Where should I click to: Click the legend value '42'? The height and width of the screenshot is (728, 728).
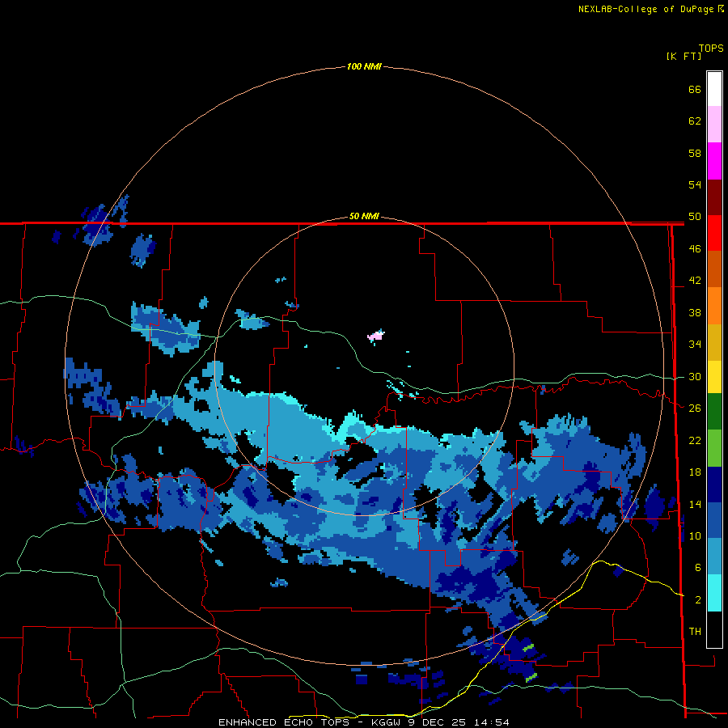(695, 281)
